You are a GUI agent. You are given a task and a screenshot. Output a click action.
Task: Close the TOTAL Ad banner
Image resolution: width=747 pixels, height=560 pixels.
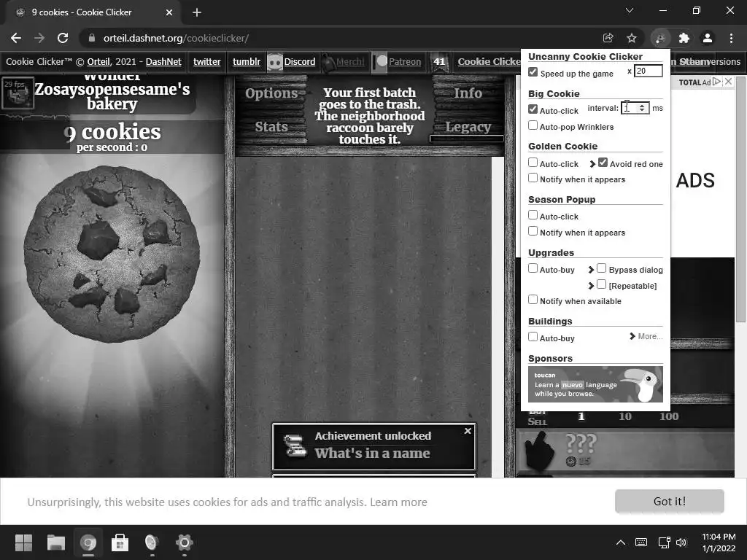pyautogui.click(x=729, y=82)
